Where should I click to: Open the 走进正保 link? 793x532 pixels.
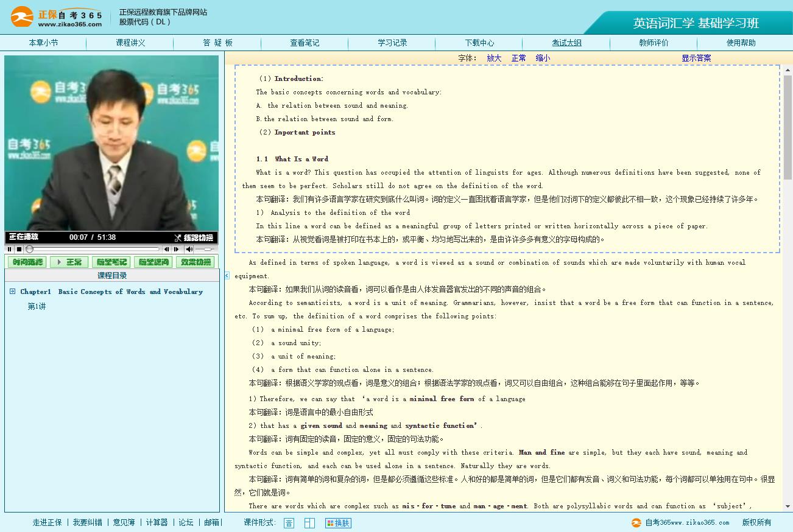(48, 522)
